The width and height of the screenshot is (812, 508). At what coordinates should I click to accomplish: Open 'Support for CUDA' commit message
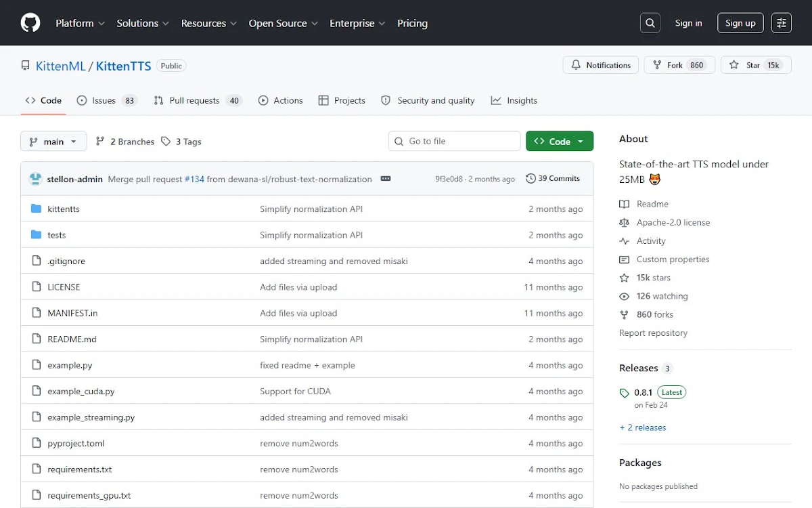pyautogui.click(x=295, y=391)
